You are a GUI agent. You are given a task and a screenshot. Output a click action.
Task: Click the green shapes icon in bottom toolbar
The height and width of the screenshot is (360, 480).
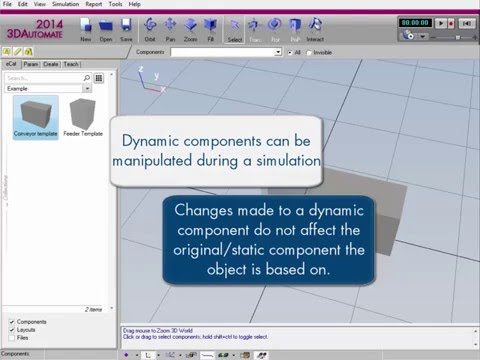pos(223,355)
